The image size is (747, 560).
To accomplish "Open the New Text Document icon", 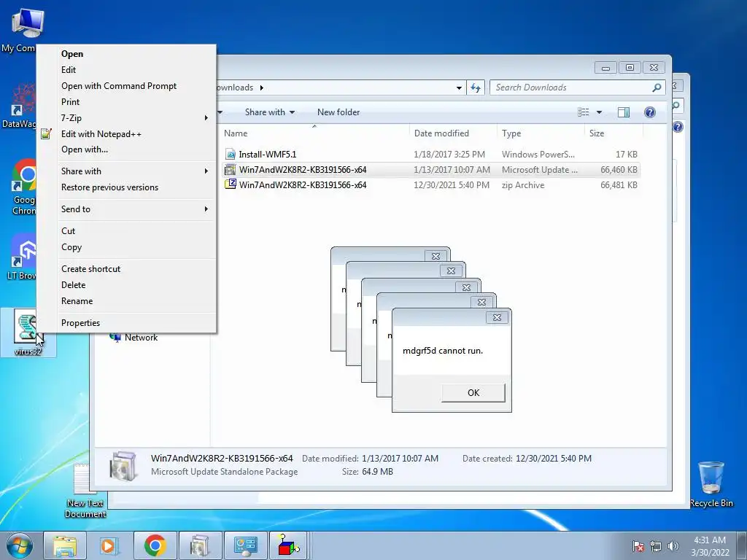I will tap(84, 480).
